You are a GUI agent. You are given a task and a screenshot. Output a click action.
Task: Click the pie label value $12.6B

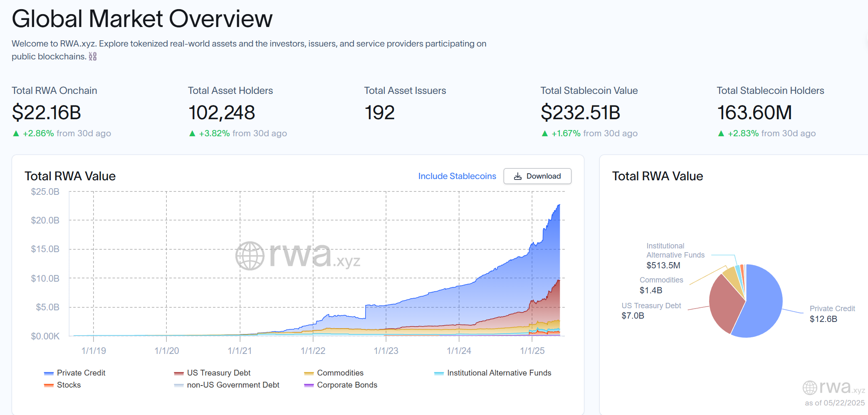tap(823, 319)
